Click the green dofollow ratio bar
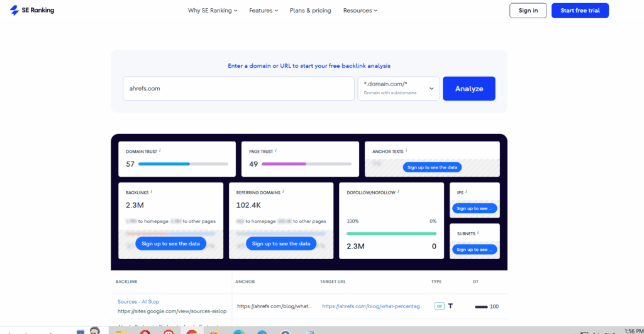This screenshot has width=644, height=334. coord(391,234)
